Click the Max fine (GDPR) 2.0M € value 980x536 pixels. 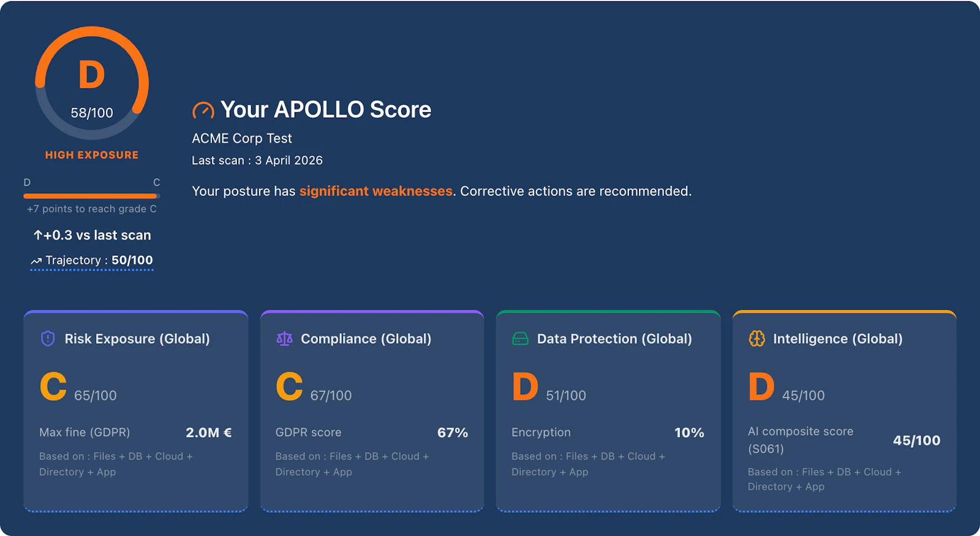pos(209,432)
